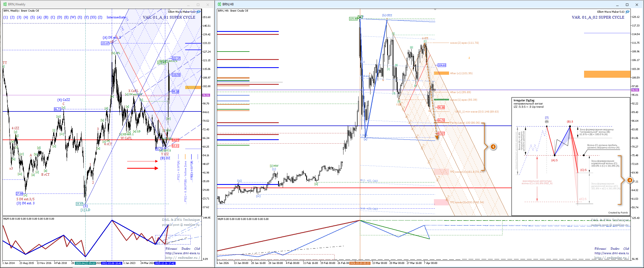Click the 104.60 price label on H8 chart
The height and width of the screenshot is (268, 644).
(x=442, y=65)
